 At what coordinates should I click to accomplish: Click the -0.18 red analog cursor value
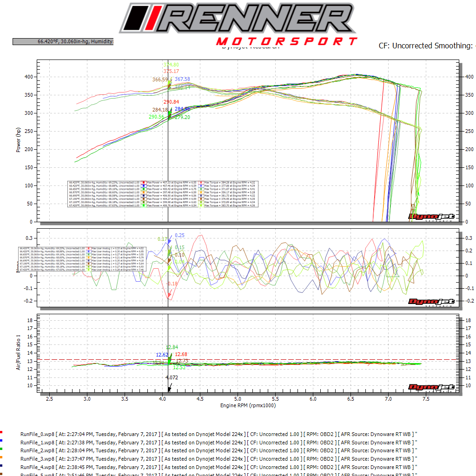point(172,284)
